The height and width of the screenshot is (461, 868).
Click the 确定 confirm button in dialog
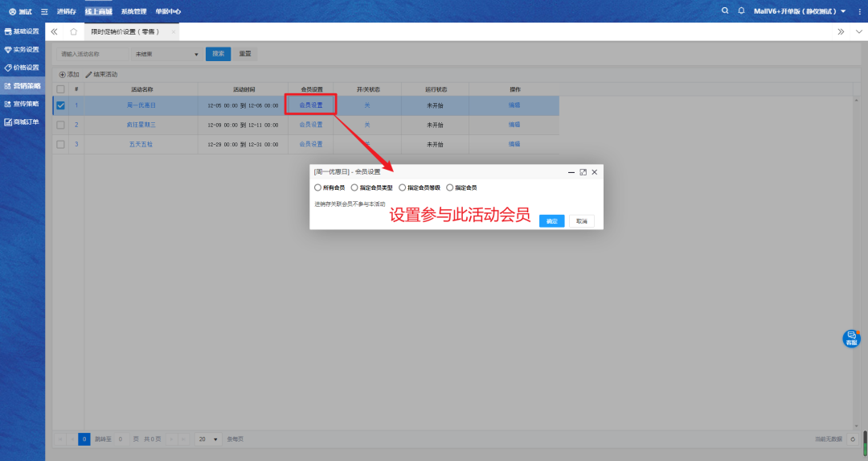[x=551, y=221]
